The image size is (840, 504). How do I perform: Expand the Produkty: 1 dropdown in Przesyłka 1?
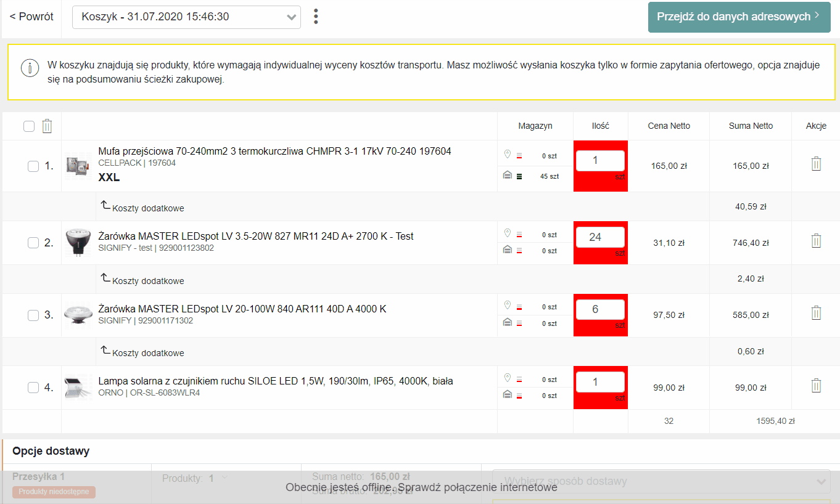click(195, 478)
